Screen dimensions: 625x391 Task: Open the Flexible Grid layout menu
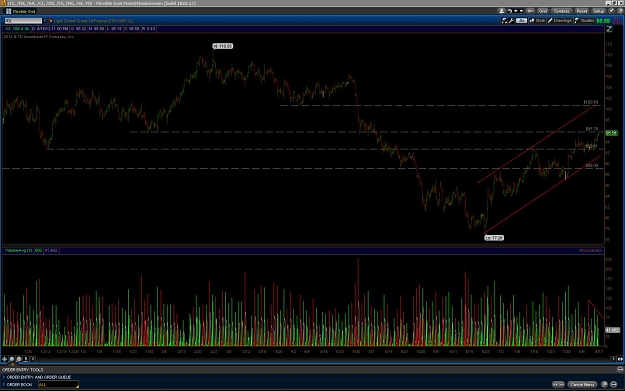coord(20,11)
